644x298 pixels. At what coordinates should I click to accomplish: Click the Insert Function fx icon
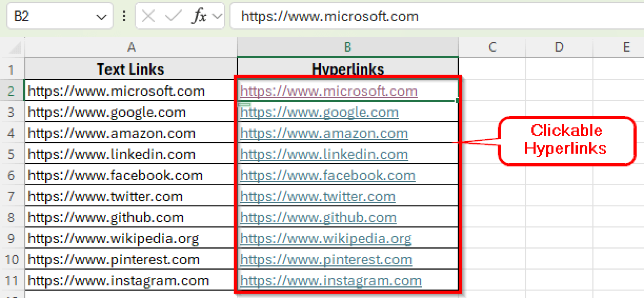(x=199, y=16)
